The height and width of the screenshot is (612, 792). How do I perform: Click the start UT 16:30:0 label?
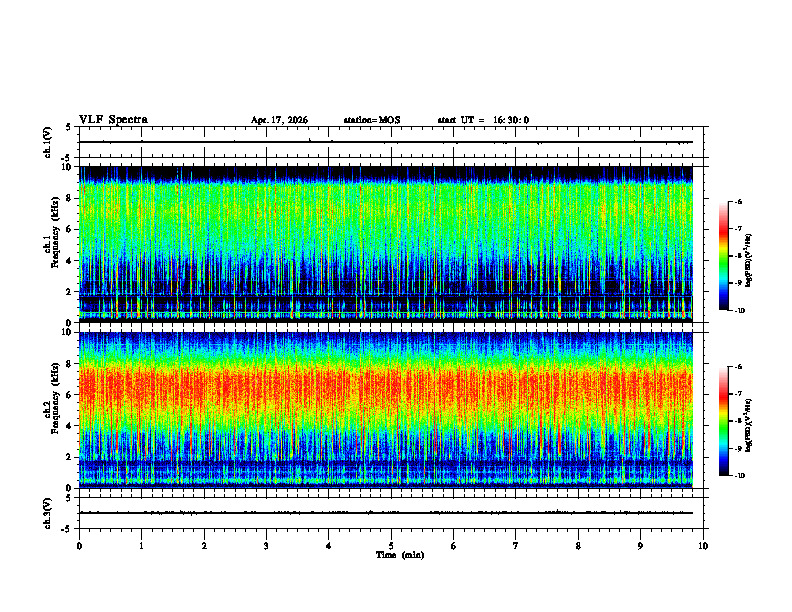pyautogui.click(x=483, y=120)
